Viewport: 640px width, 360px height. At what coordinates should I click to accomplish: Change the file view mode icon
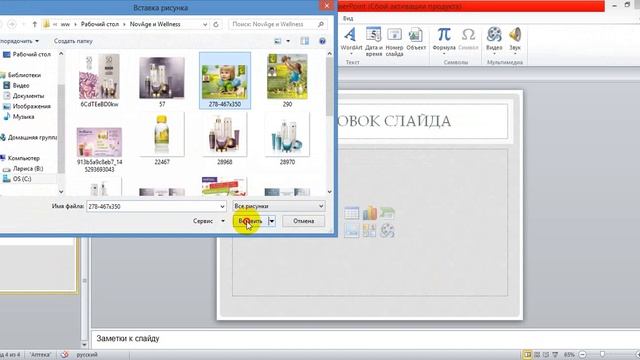(278, 41)
